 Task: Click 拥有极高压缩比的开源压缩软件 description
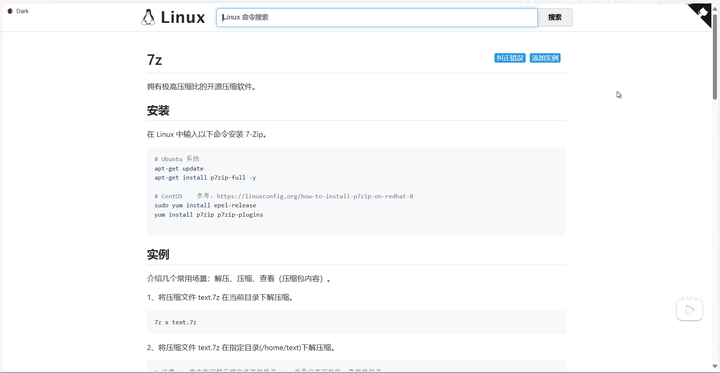[201, 87]
